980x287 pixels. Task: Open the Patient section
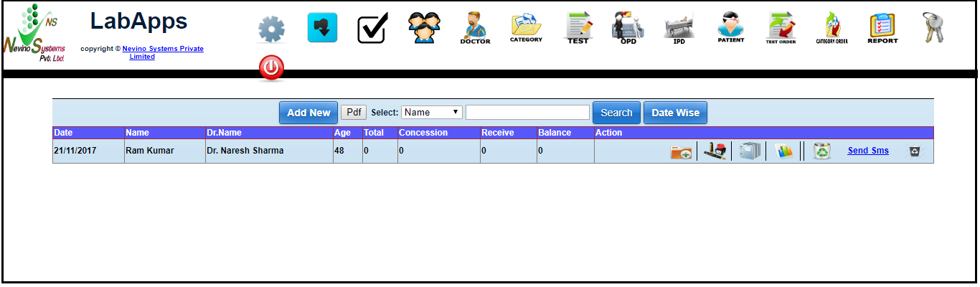point(730,28)
